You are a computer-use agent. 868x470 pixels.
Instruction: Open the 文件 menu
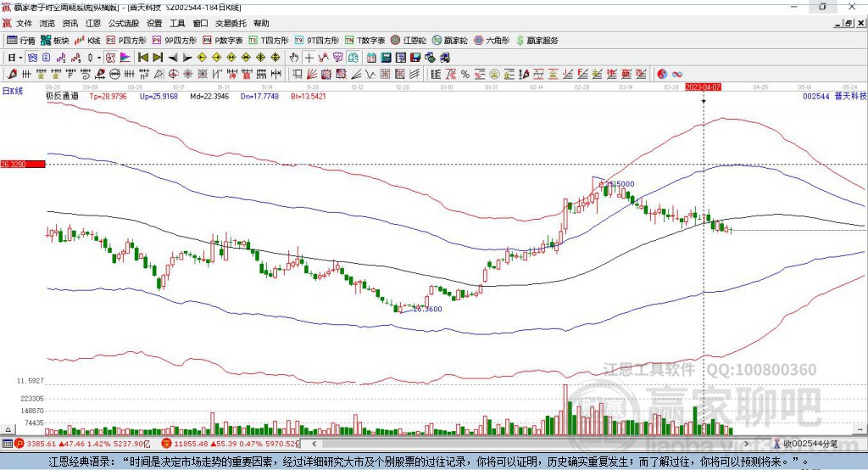pyautogui.click(x=25, y=23)
